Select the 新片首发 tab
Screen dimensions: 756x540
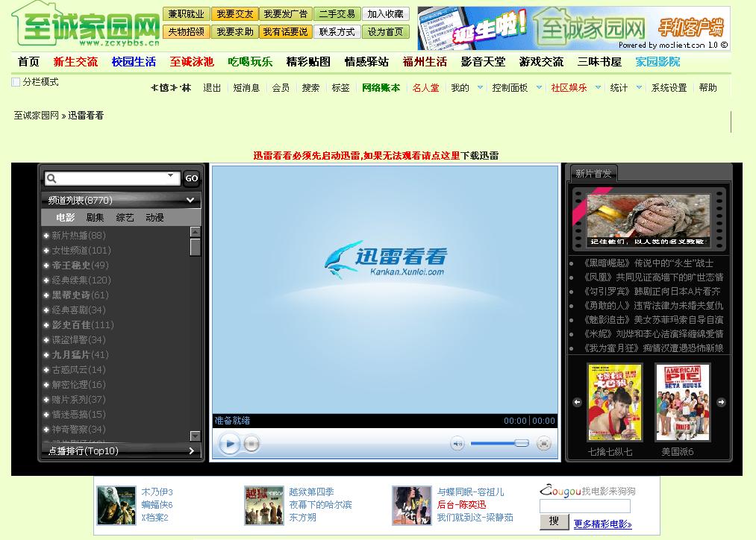pos(593,174)
